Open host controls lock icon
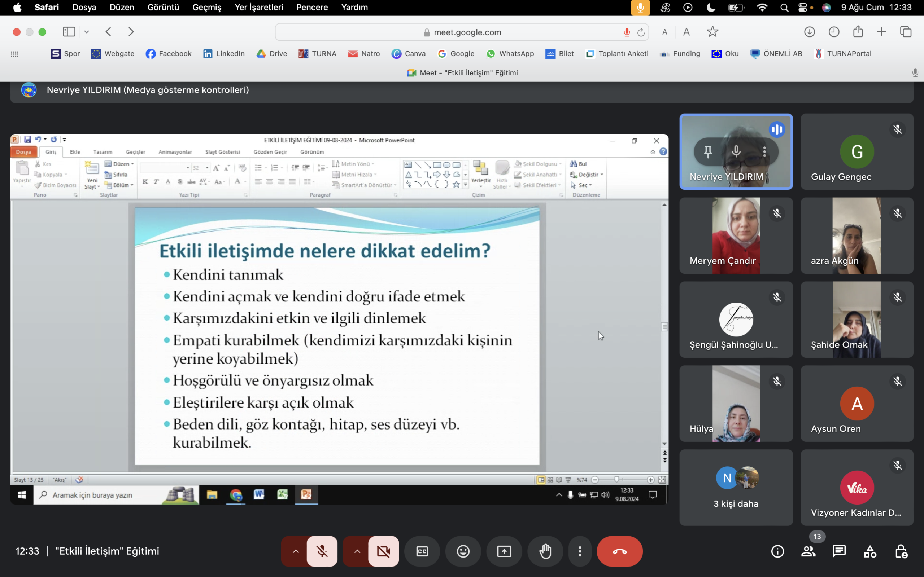The width and height of the screenshot is (924, 577). pyautogui.click(x=901, y=551)
